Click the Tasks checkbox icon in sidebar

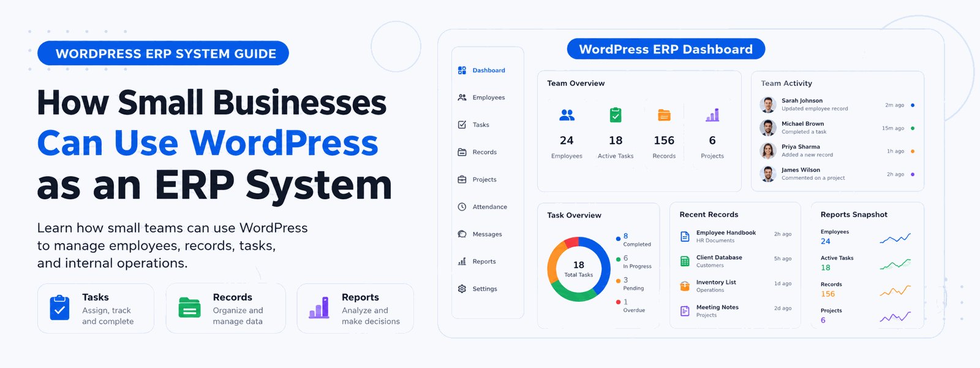point(462,125)
